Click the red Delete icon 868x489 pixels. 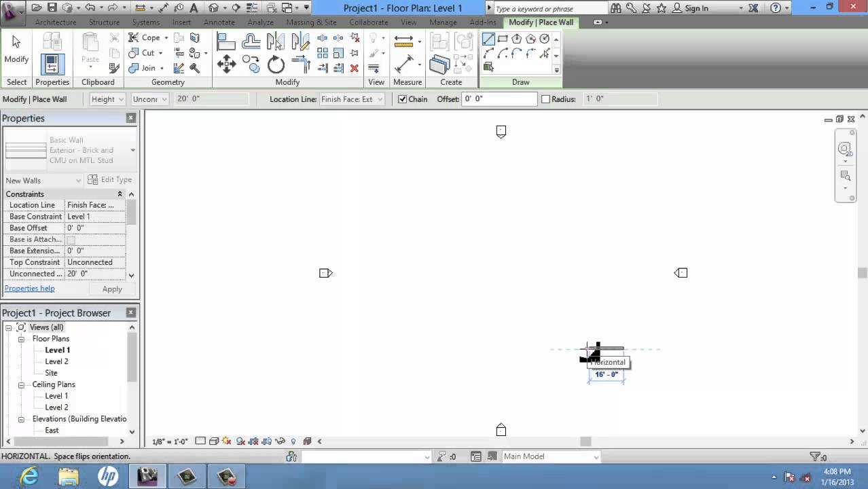point(354,68)
